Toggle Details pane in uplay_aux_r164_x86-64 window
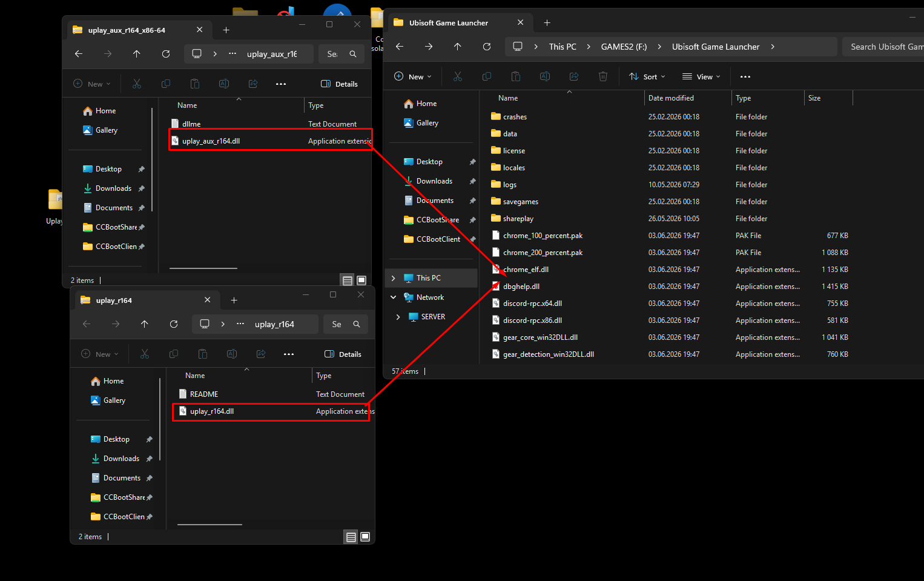Screen dimensions: 924x581 point(339,84)
